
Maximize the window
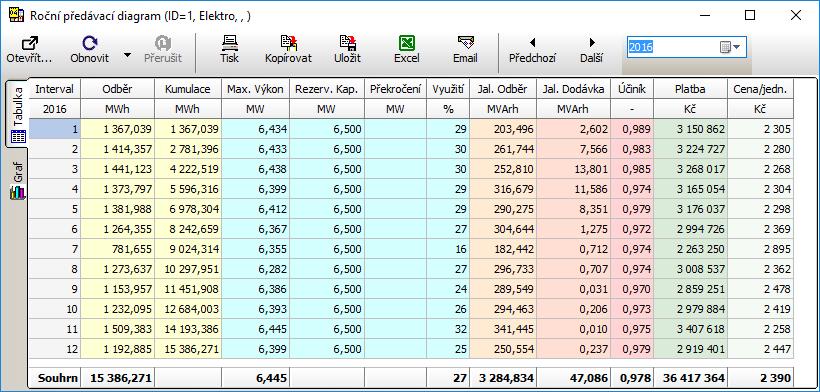[750, 15]
